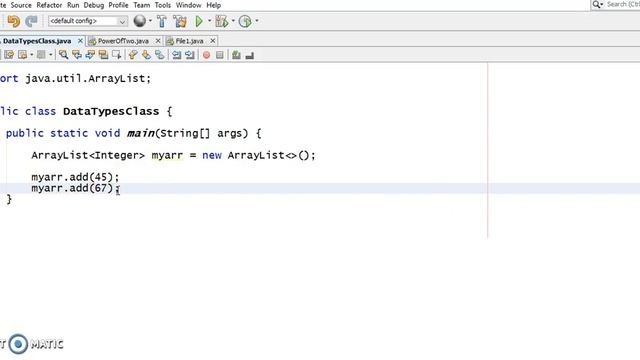Switch to the PowerOfTwo.java tab

(x=123, y=41)
